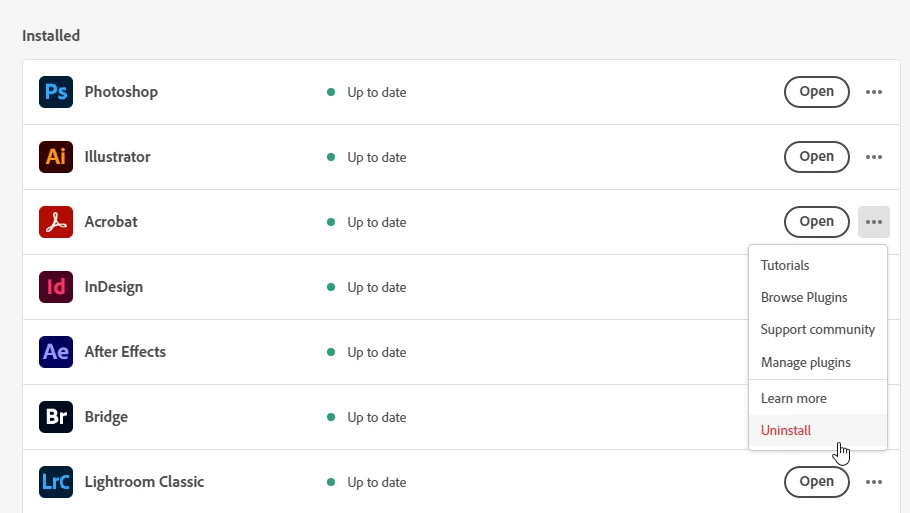
Task: Click the InDesign app name
Action: coord(114,287)
